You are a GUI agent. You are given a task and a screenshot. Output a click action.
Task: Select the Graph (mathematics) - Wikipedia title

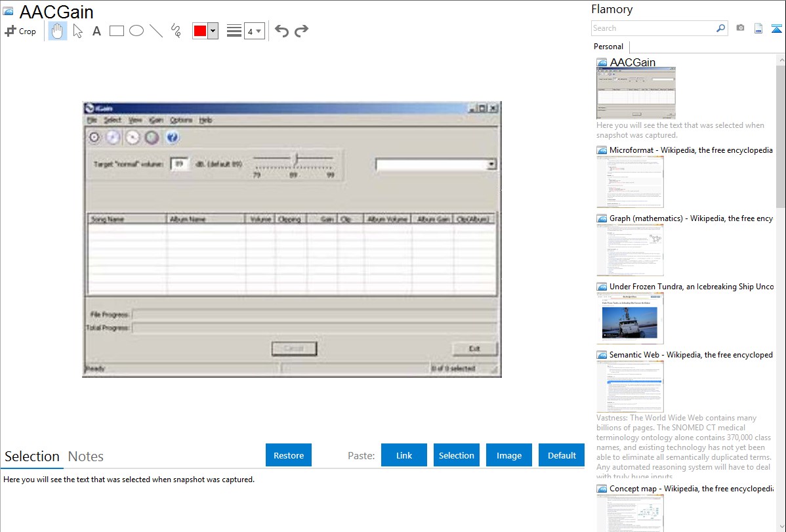691,218
